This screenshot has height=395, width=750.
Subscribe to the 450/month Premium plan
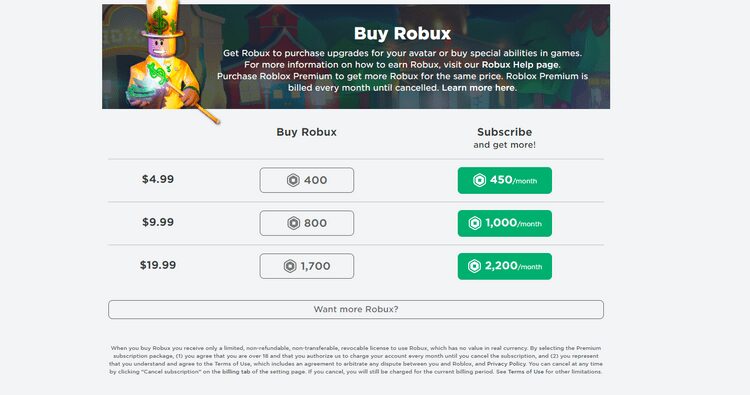click(505, 180)
